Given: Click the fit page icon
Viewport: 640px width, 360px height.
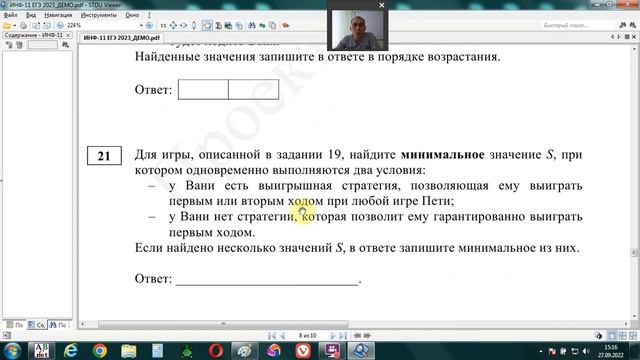Looking at the screenshot, I should [x=173, y=25].
